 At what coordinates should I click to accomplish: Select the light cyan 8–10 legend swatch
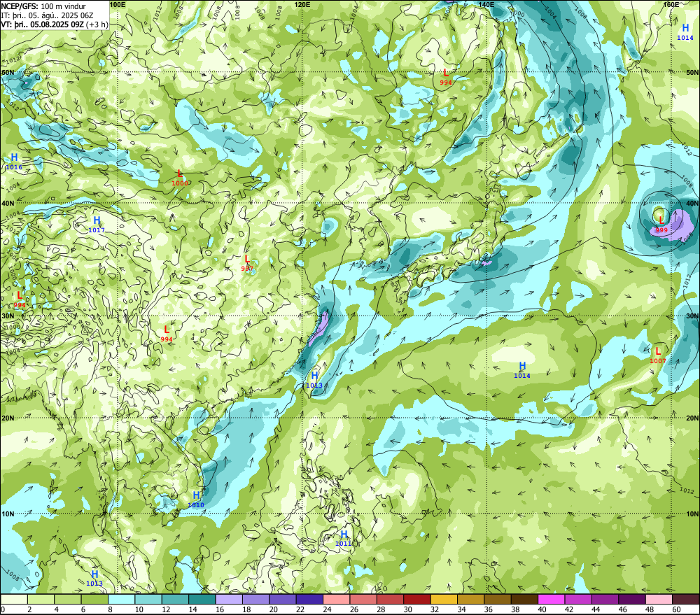click(121, 600)
